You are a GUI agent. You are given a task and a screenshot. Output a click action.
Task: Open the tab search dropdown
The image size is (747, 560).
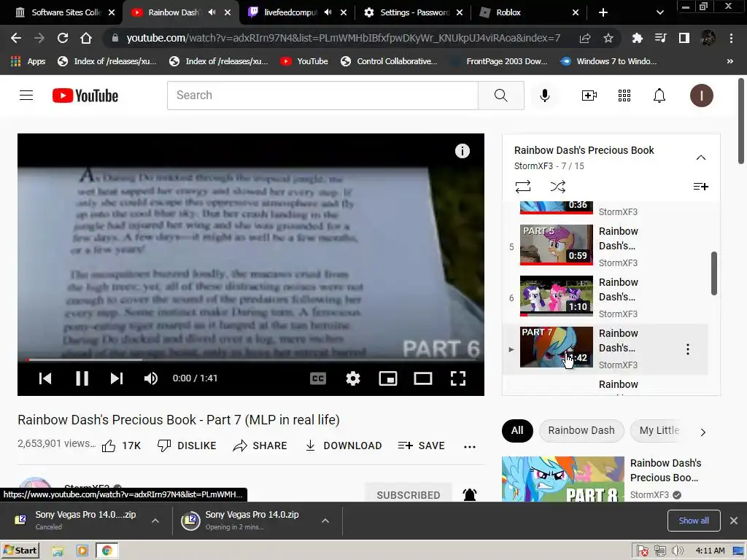tap(659, 12)
